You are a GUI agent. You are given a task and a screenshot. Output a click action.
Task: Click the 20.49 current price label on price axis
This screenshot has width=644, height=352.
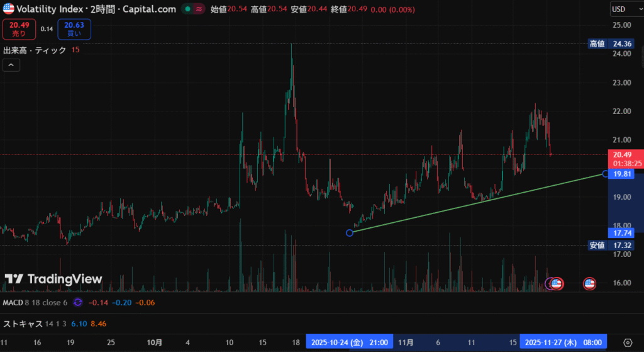(622, 155)
